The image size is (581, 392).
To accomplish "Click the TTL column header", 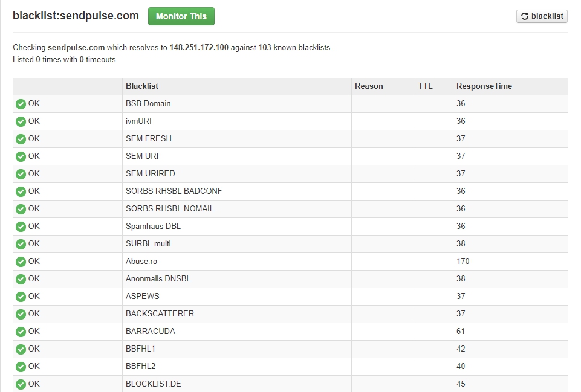I will [x=425, y=86].
